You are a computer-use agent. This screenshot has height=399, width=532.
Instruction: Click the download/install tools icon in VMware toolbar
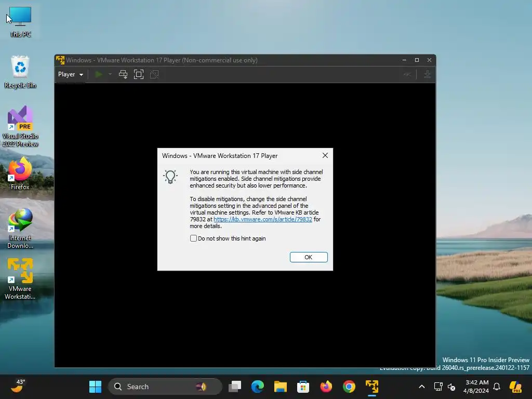coord(427,74)
